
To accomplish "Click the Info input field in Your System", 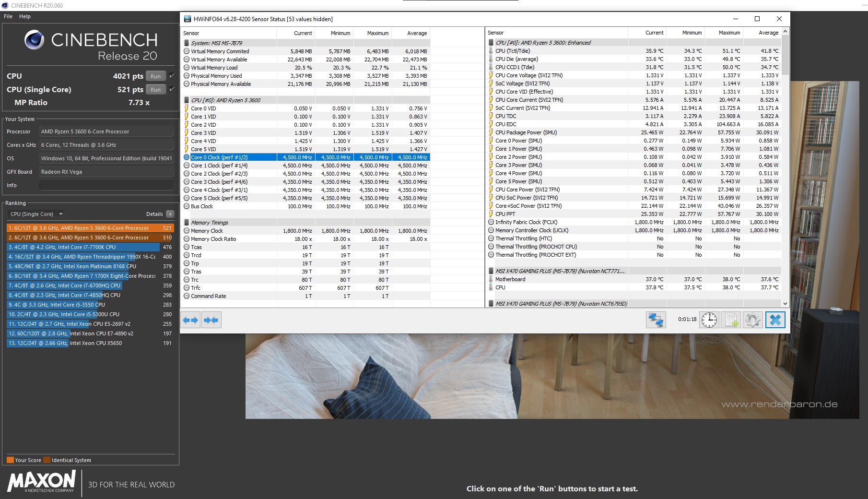I will [106, 185].
